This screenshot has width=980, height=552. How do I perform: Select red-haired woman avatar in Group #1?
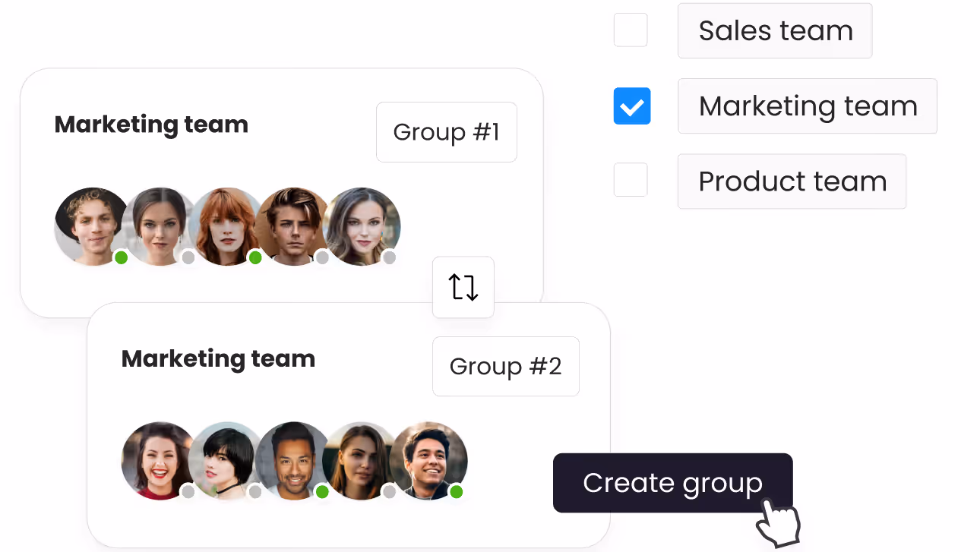point(228,226)
